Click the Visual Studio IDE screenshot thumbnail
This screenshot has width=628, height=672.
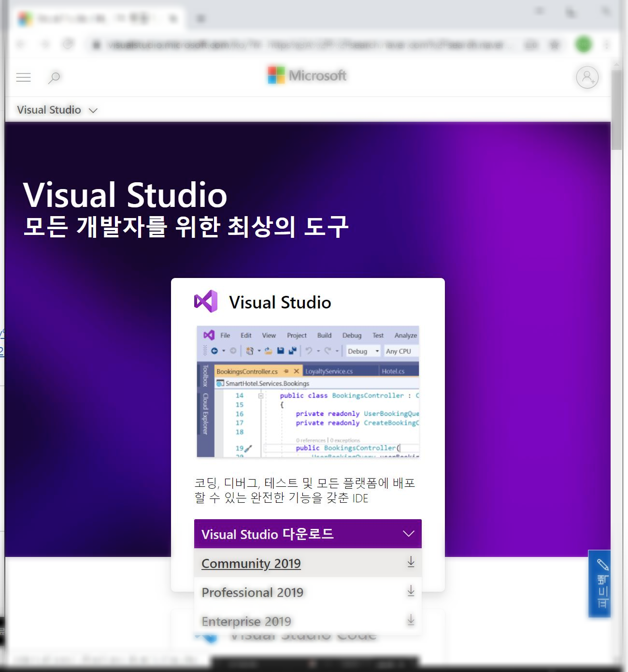[308, 392]
